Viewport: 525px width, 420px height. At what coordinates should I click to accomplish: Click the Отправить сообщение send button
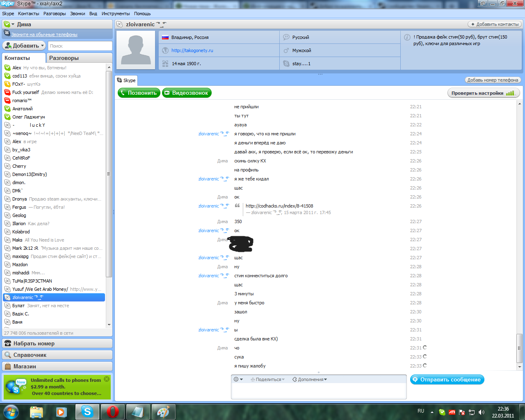click(x=447, y=380)
